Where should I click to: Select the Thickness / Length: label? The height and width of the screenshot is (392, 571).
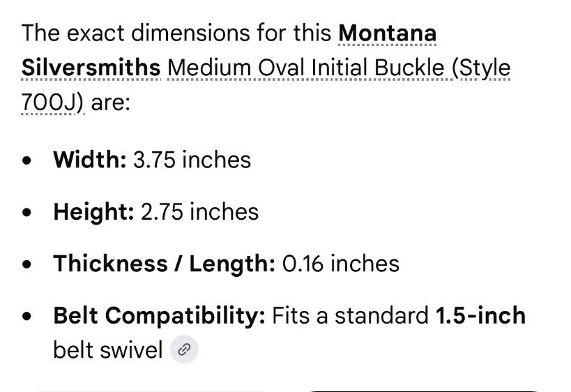[165, 264]
